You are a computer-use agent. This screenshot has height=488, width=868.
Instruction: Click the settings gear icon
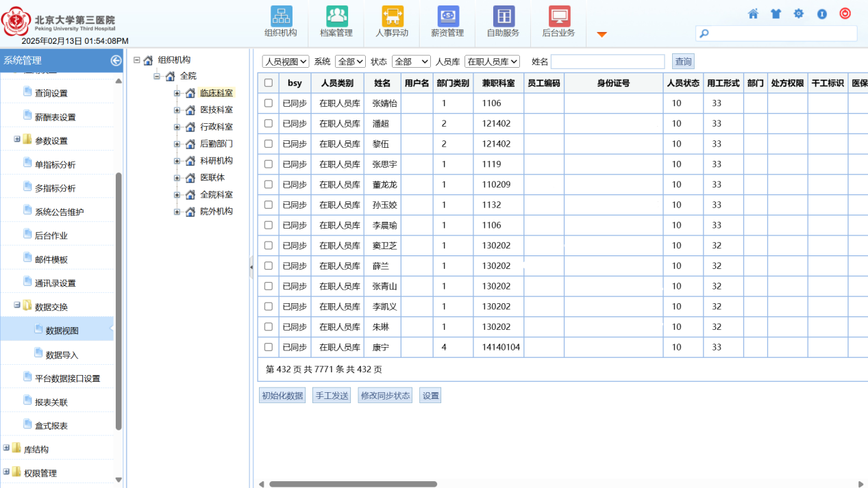(799, 14)
